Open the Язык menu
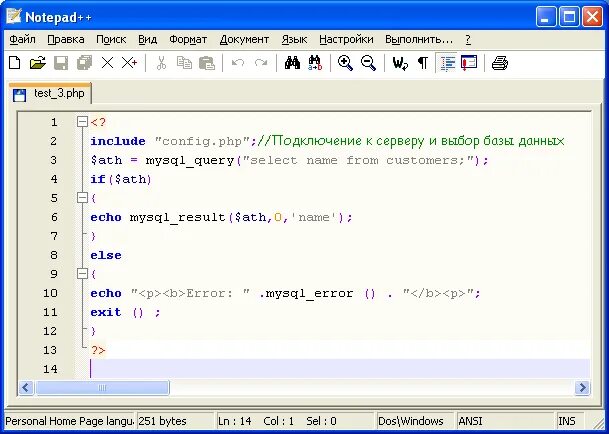609x434 pixels. (x=294, y=40)
